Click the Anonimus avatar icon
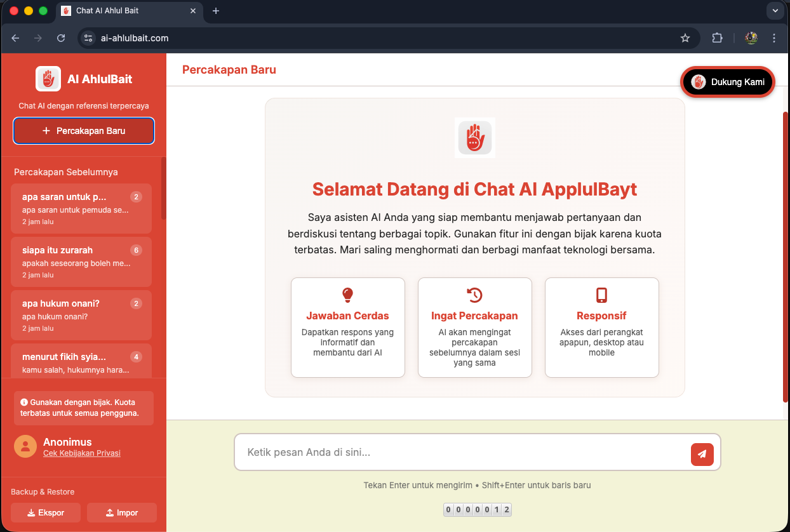Viewport: 790px width, 532px height. coord(25,446)
